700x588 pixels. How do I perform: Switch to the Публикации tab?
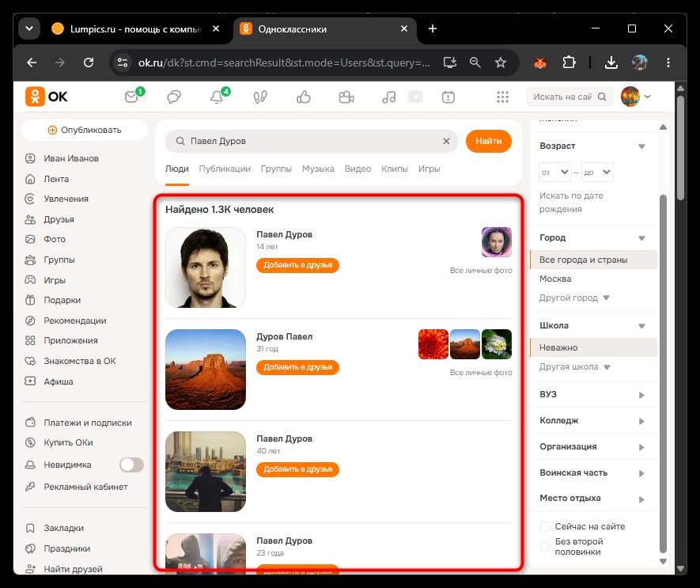[x=225, y=169]
